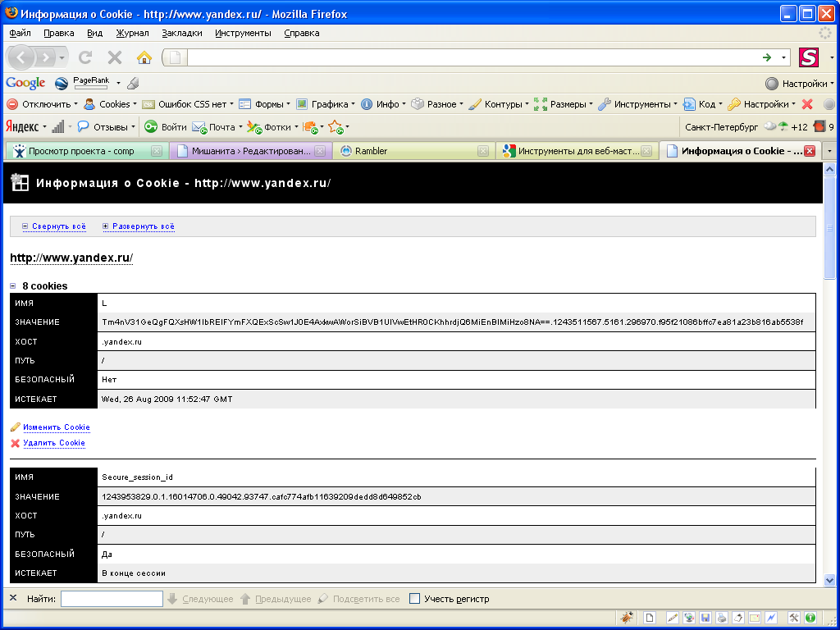The height and width of the screenshot is (630, 840).
Task: Click the Google logo on the toolbar
Action: [25, 83]
